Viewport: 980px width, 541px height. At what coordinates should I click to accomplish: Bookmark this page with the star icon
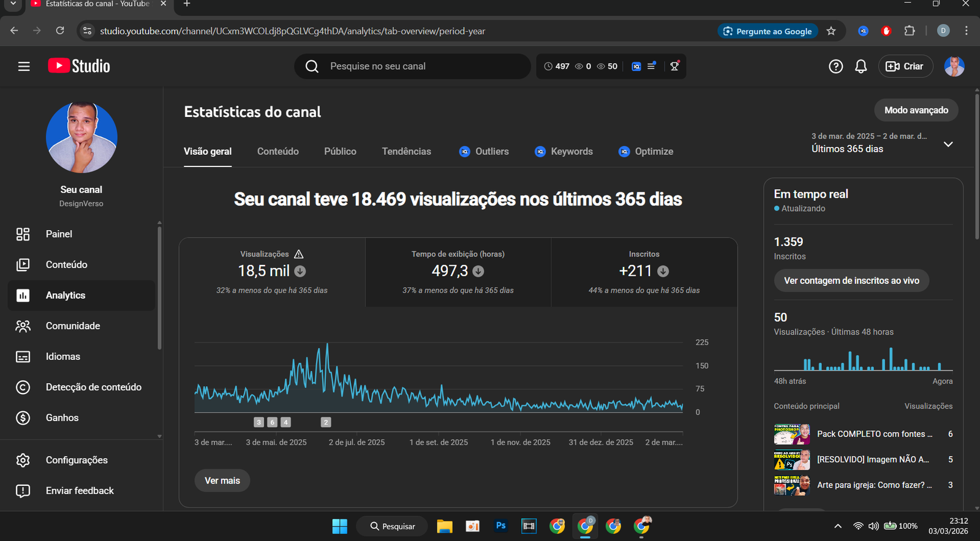coord(831,31)
